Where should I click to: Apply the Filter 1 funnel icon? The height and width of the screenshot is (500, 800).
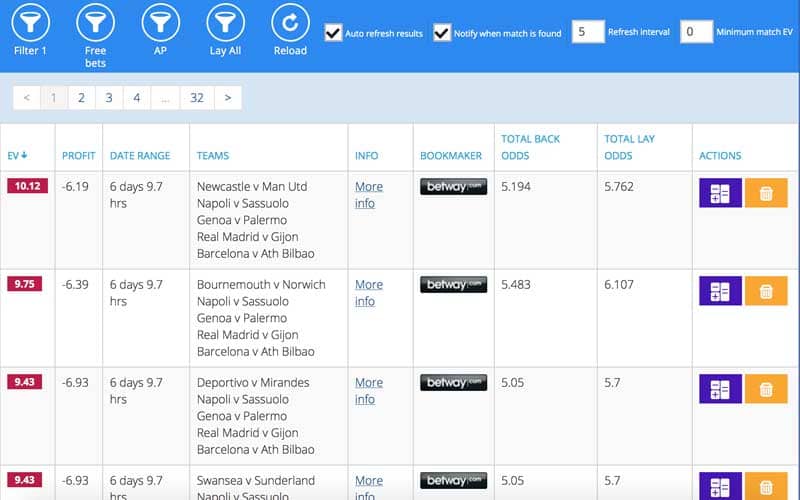[x=30, y=22]
